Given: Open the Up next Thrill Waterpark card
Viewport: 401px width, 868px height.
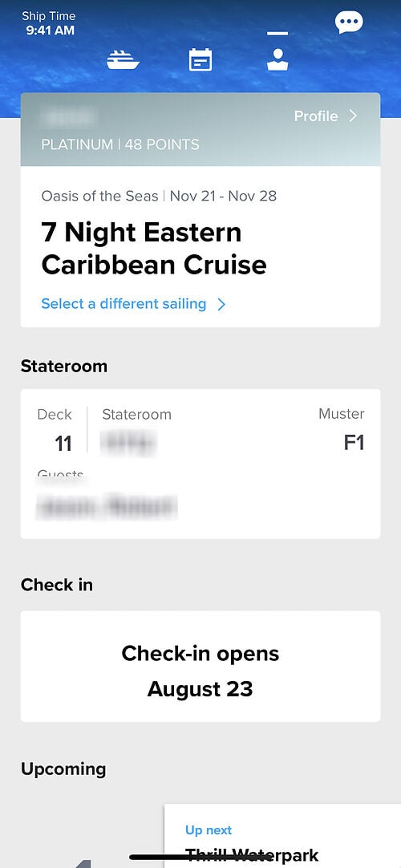Looking at the screenshot, I should pos(282,836).
